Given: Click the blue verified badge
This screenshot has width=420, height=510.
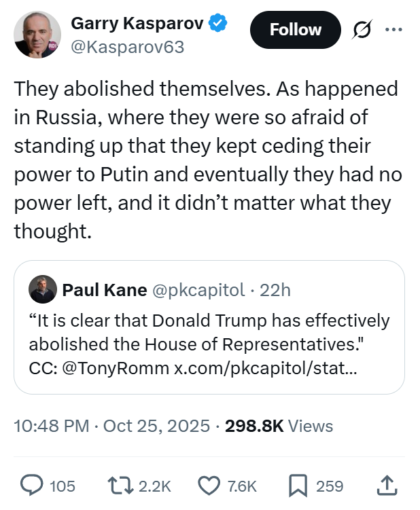Looking at the screenshot, I should [x=217, y=23].
